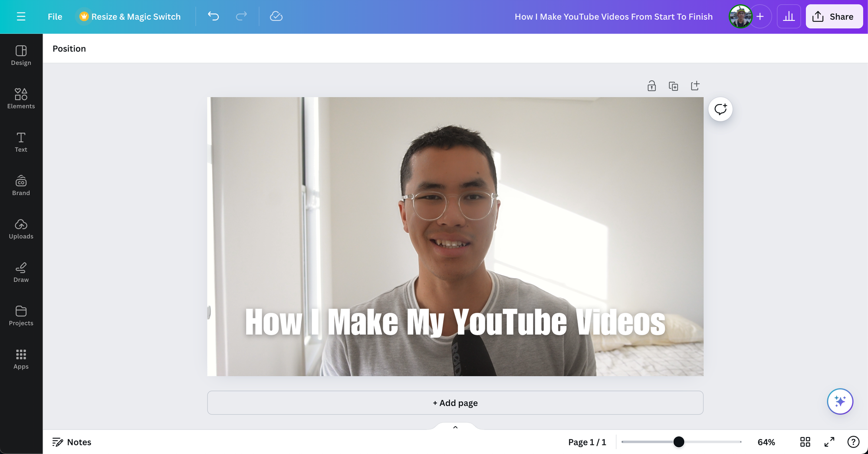Check cloud save status icon
Image resolution: width=868 pixels, height=454 pixels.
point(276,16)
